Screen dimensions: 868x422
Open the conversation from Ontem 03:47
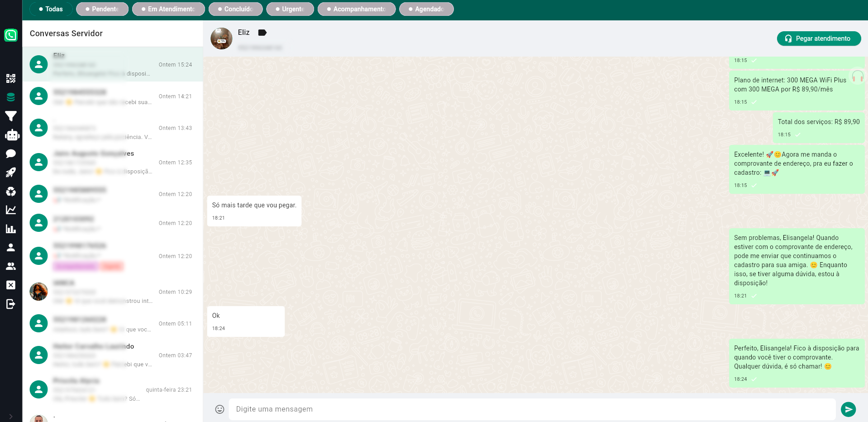(113, 355)
